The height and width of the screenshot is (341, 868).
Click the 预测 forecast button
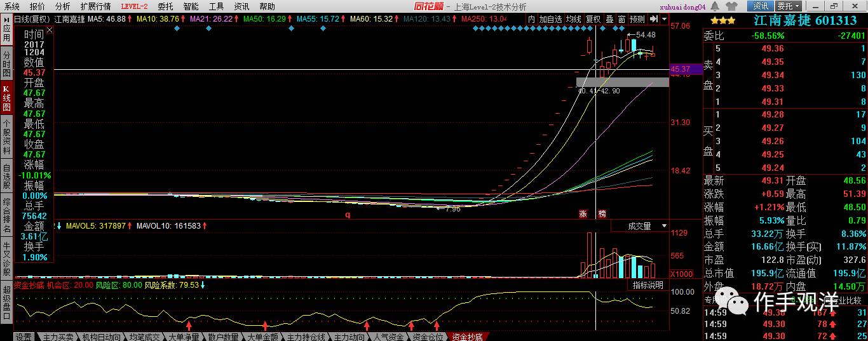tap(637, 19)
